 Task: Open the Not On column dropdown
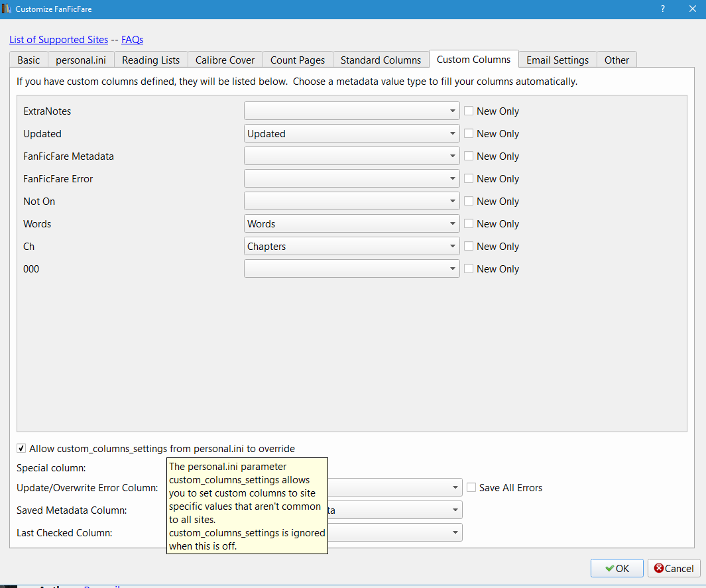pyautogui.click(x=351, y=201)
